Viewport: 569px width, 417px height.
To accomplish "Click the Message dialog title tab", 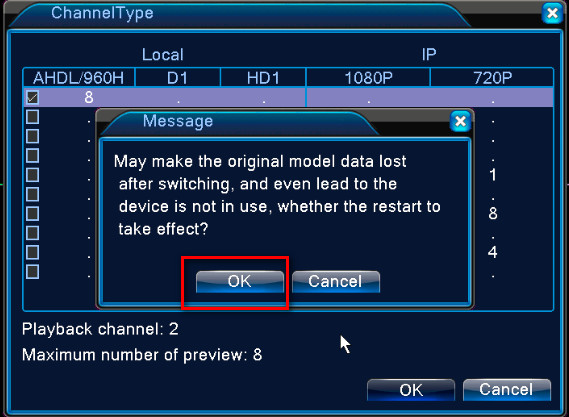I will click(x=178, y=121).
